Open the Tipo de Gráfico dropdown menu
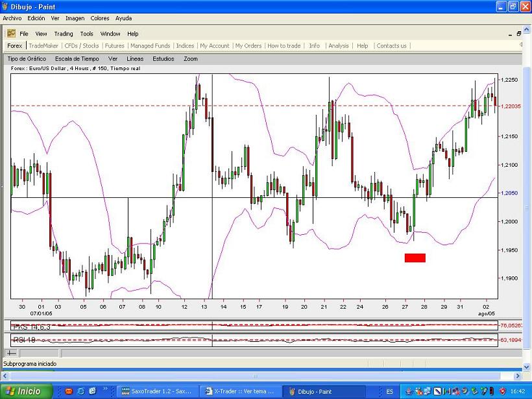The image size is (532, 399). [27, 59]
